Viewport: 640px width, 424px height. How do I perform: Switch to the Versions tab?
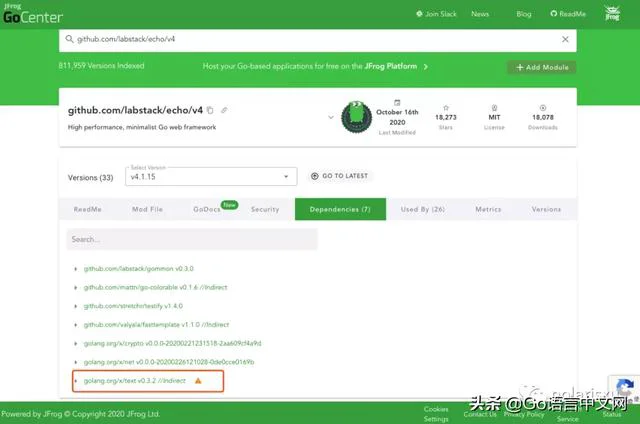pos(546,209)
